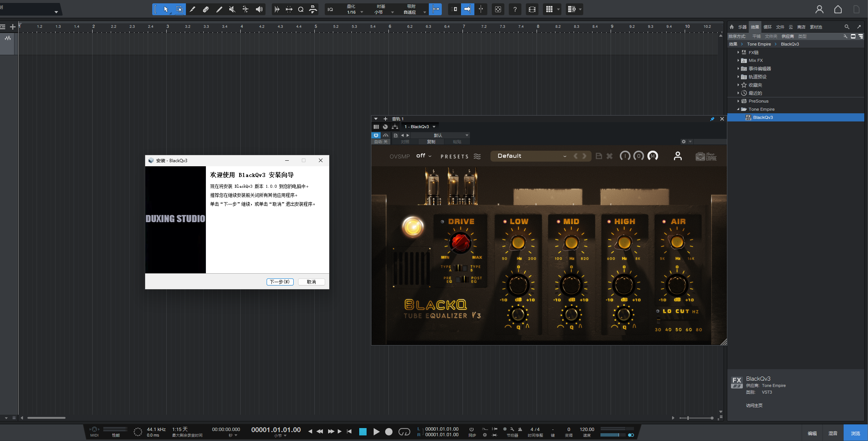Screen dimensions: 868x441
Task: Click 取消 in the installer dialog
Action: 311,282
